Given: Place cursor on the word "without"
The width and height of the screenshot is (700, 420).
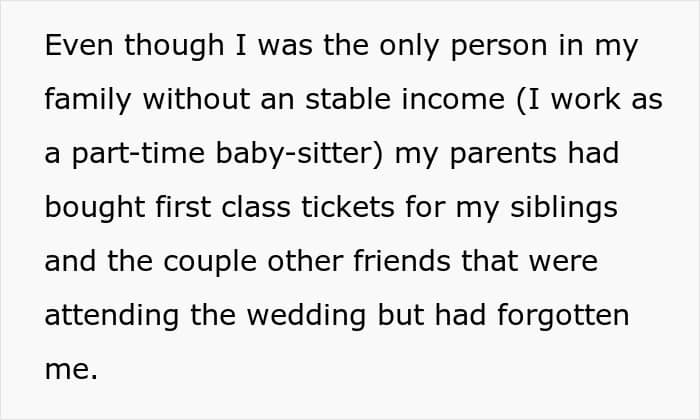Looking at the screenshot, I should pos(196,99).
